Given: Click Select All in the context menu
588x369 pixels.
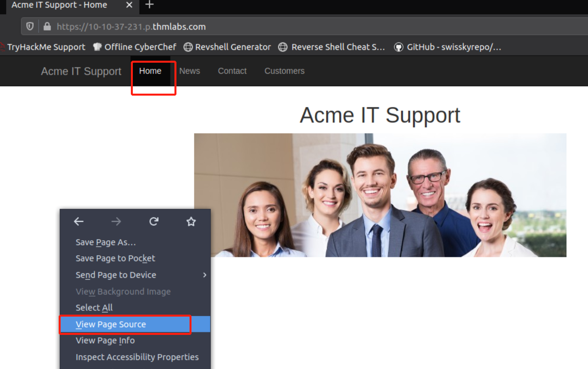Looking at the screenshot, I should 94,307.
